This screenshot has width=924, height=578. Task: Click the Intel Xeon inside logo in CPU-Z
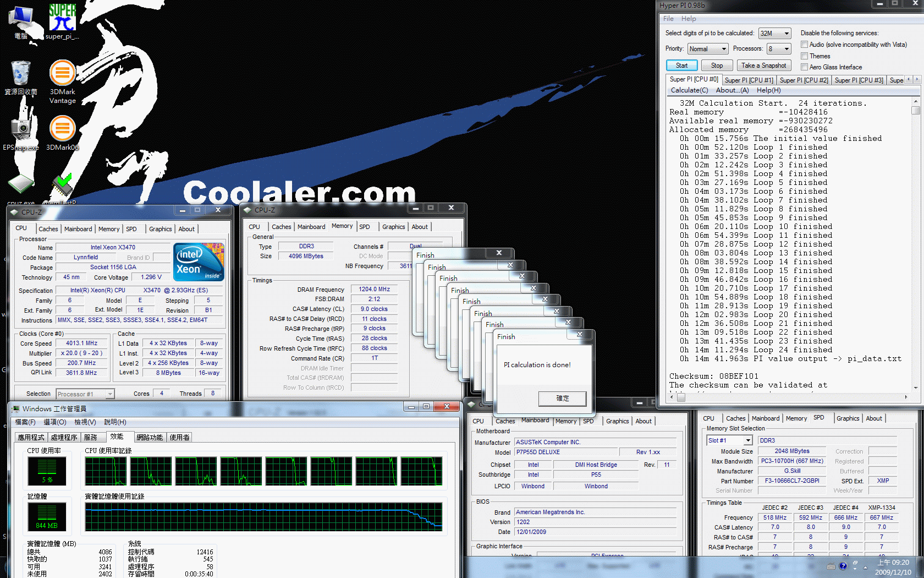(199, 262)
